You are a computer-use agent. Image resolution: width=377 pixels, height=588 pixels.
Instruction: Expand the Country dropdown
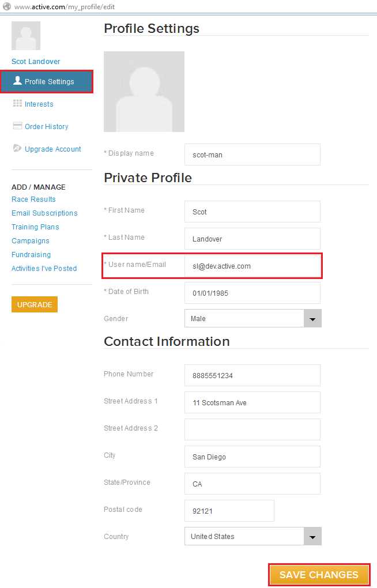pyautogui.click(x=312, y=537)
